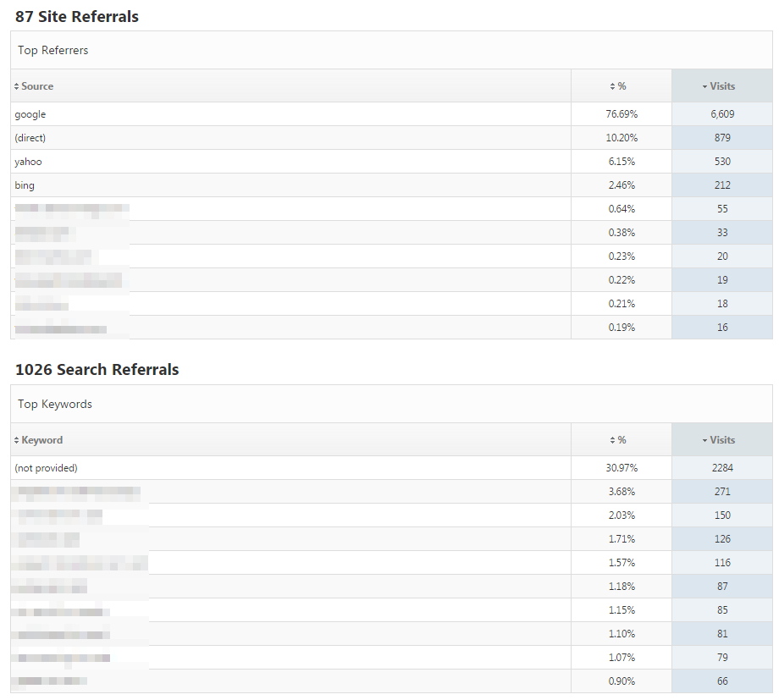Click the sort arrows next to % in Top Referrers
The width and height of the screenshot is (779, 700).
(x=612, y=86)
